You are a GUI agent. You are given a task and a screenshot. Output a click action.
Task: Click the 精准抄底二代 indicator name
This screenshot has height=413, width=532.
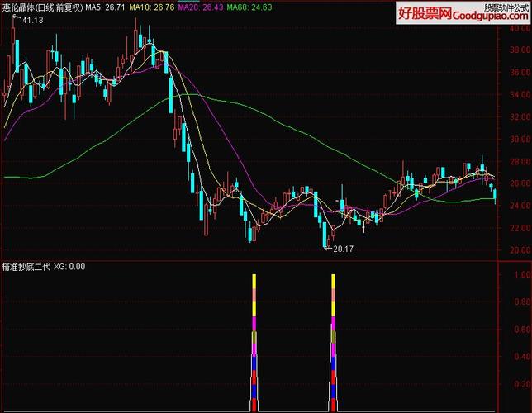click(26, 267)
